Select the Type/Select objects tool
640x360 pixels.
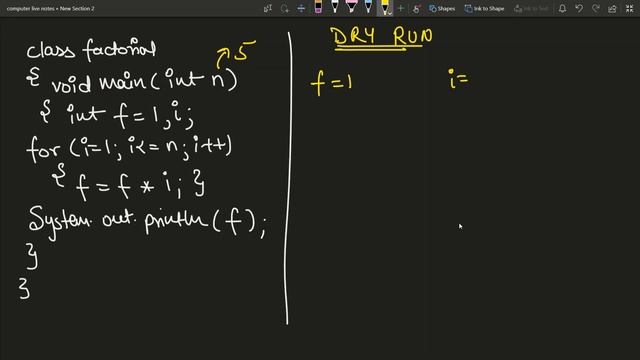(268, 8)
